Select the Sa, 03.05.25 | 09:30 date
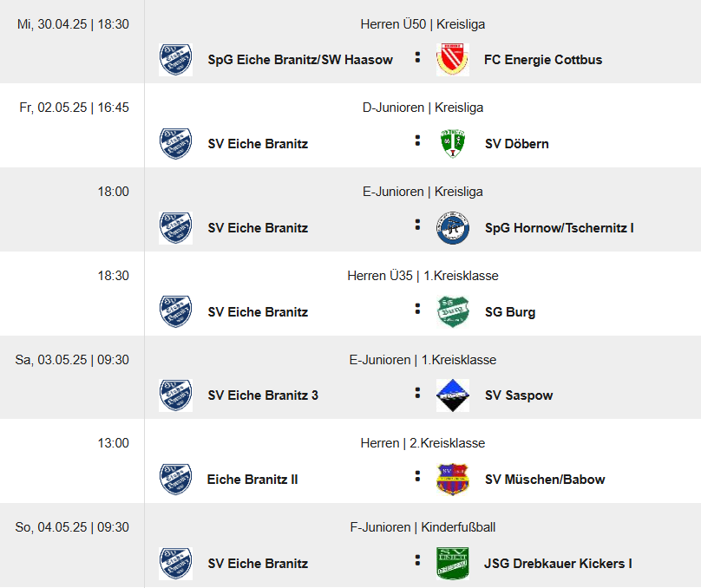This screenshot has height=588, width=701. [x=72, y=360]
